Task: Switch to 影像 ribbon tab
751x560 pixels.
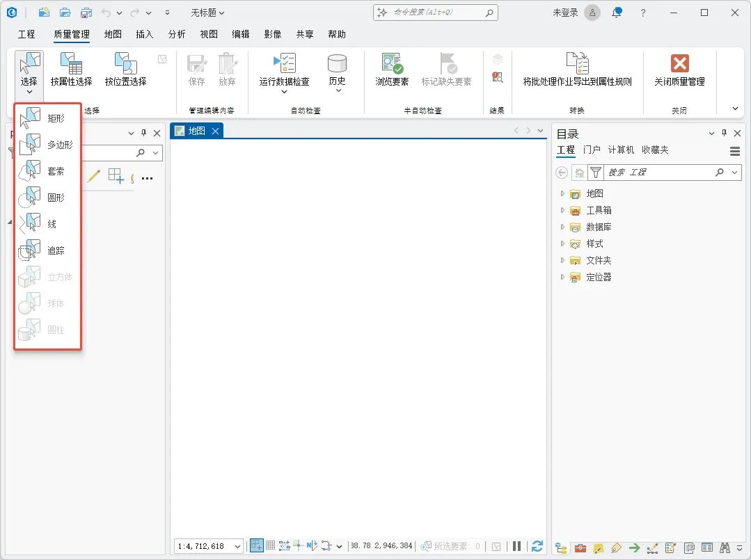Action: [273, 34]
